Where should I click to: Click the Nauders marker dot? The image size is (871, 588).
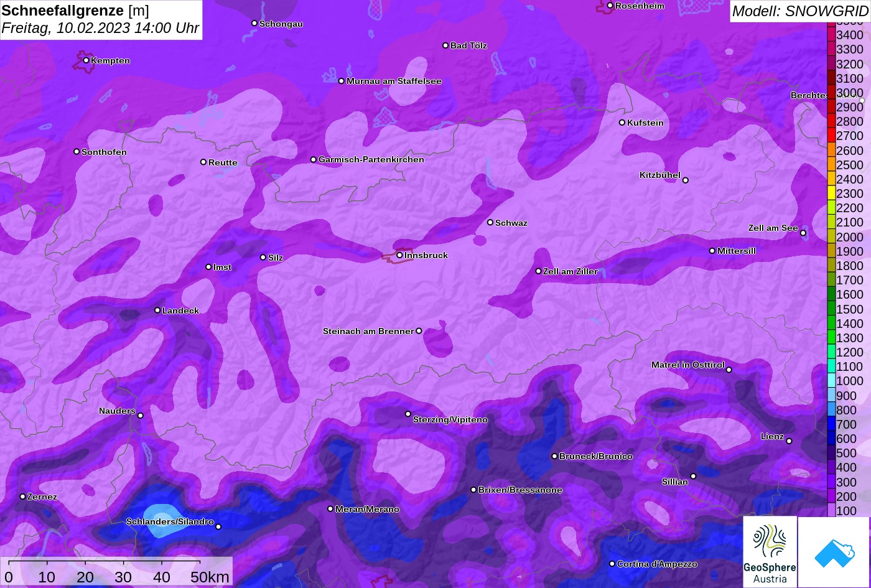[x=140, y=416]
